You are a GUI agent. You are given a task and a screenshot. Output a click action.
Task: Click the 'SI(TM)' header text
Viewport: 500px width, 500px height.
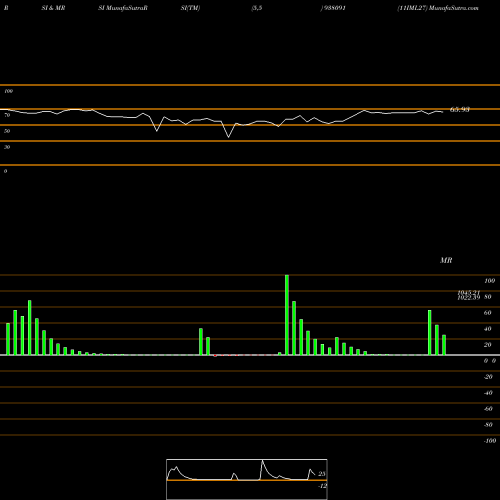pyautogui.click(x=190, y=8)
